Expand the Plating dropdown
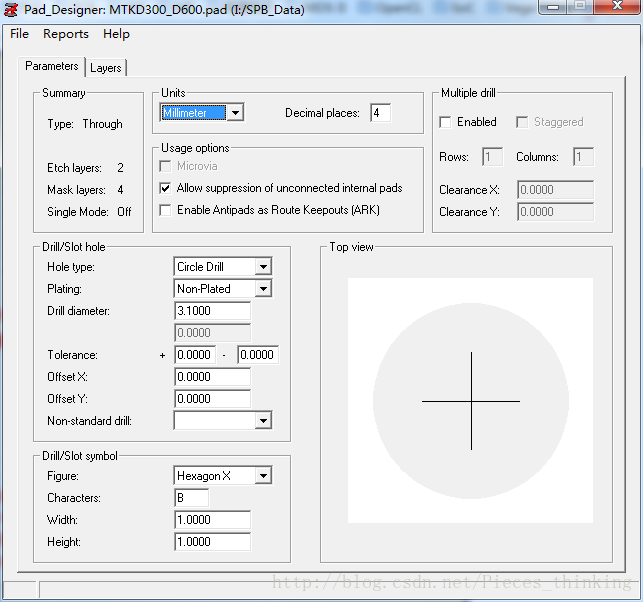 pos(262,289)
